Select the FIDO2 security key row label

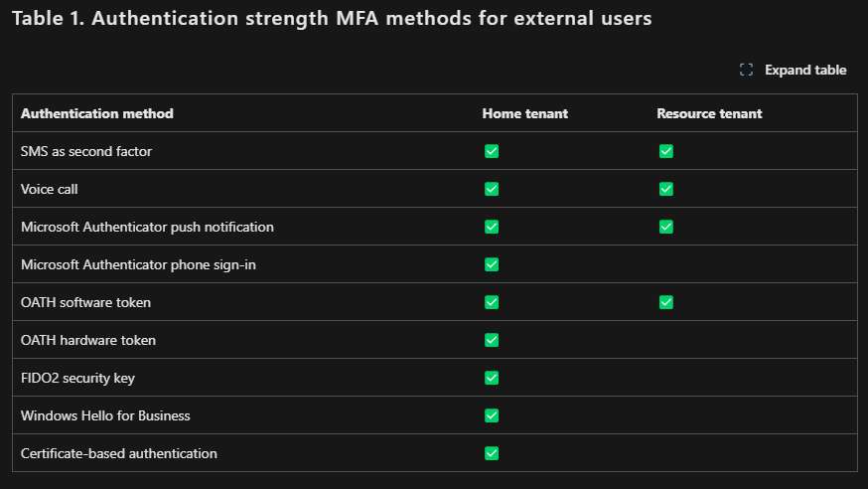pyautogui.click(x=77, y=379)
